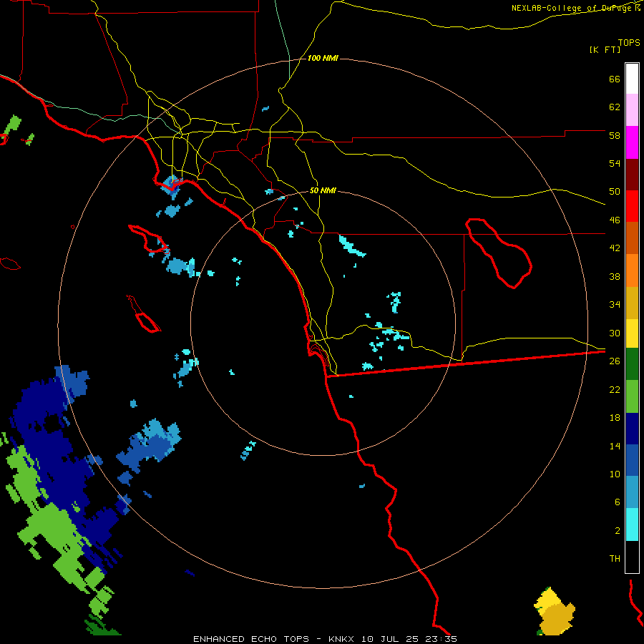Click the navy 22 kft legend swatch
The width and height of the screenshot is (644, 644).
click(x=632, y=429)
